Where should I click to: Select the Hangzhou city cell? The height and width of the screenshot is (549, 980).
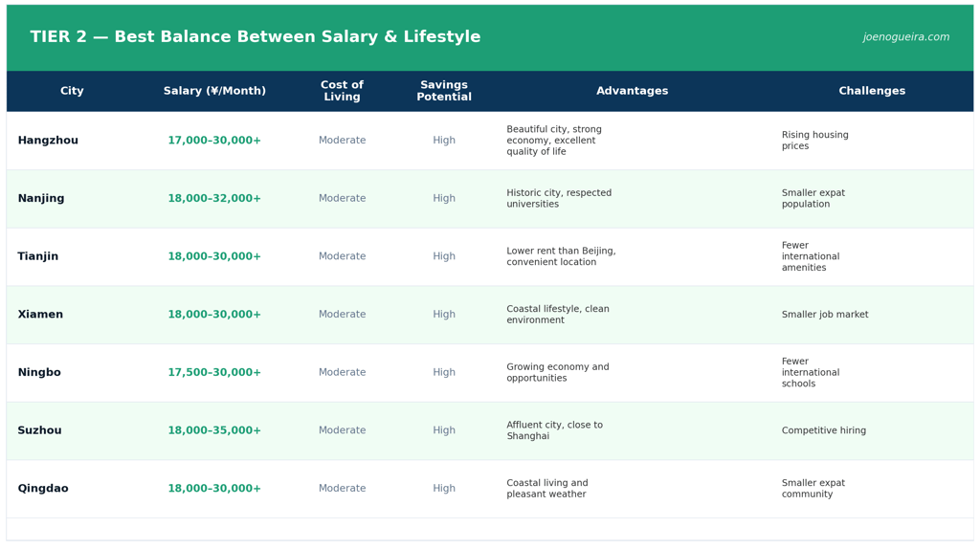[48, 140]
